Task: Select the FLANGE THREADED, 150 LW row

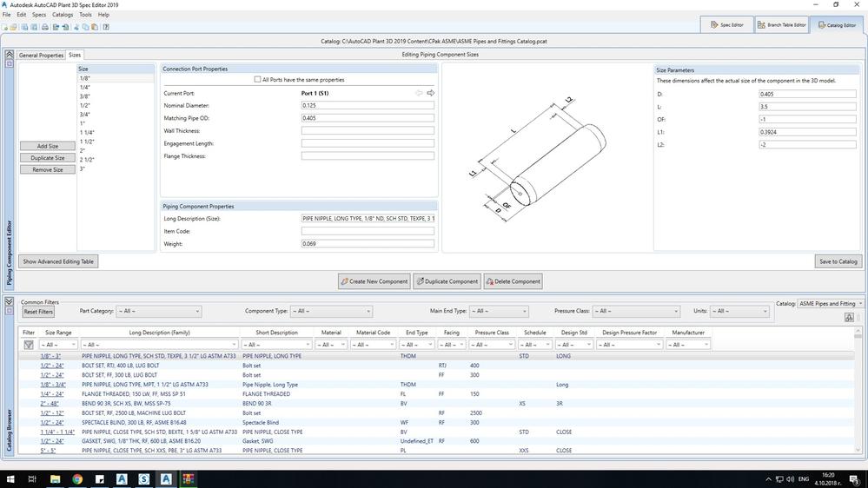Action: 437,394
